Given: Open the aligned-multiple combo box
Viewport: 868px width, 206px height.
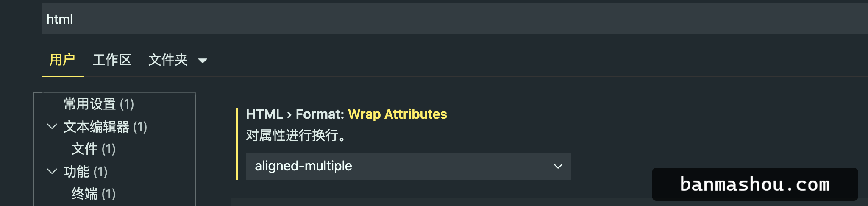Looking at the screenshot, I should (x=409, y=166).
